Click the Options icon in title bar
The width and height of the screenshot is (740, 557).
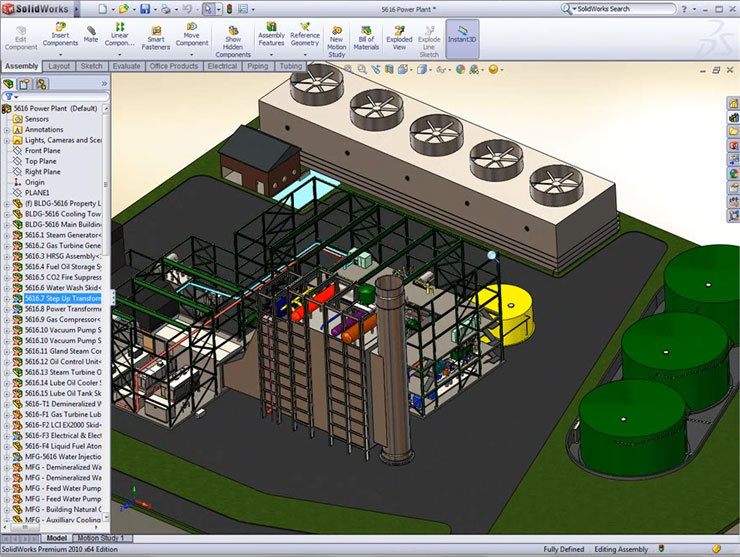tap(243, 8)
